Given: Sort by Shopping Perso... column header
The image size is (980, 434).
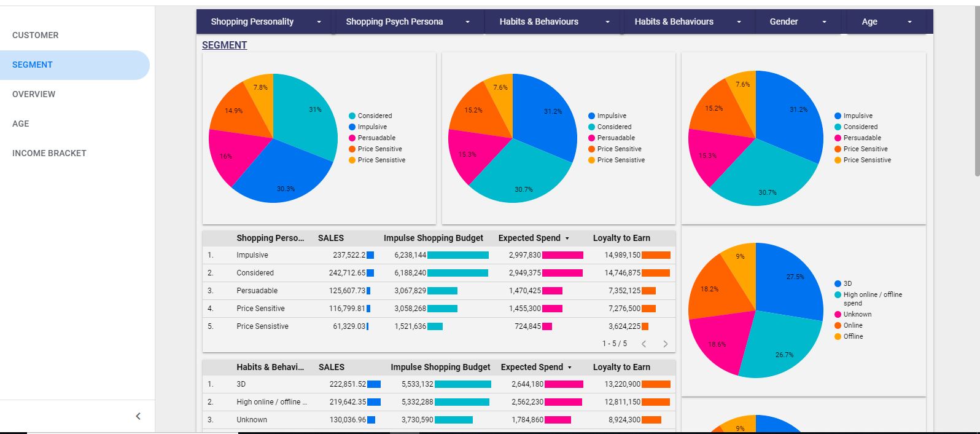Looking at the screenshot, I should click(270, 238).
